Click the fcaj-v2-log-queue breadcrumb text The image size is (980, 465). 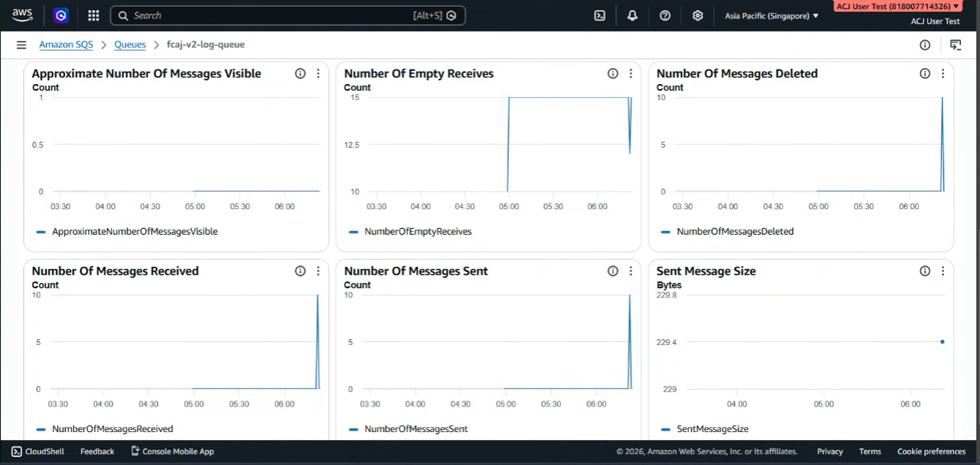(206, 45)
